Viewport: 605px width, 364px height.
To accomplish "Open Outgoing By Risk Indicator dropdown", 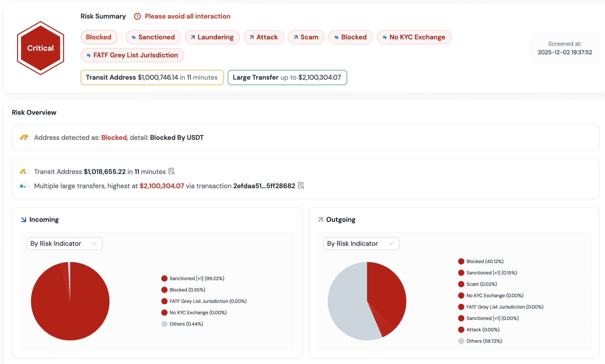I will [x=361, y=244].
